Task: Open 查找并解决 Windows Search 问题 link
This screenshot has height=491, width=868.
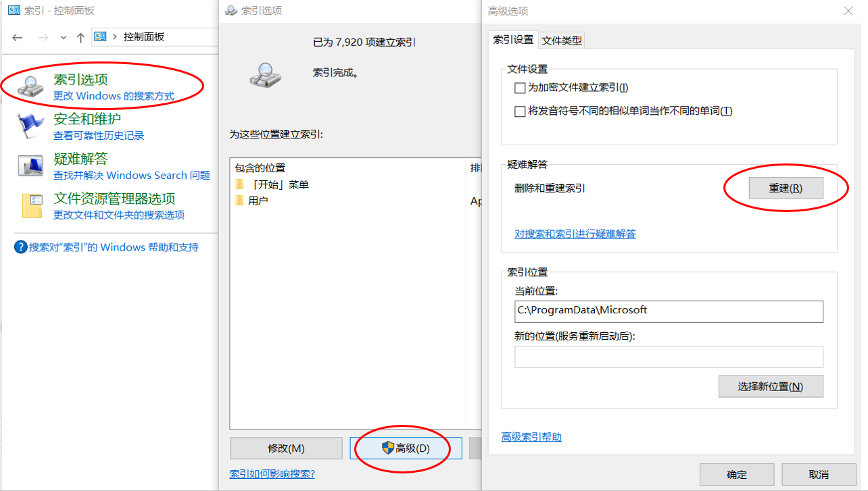Action: click(x=132, y=175)
